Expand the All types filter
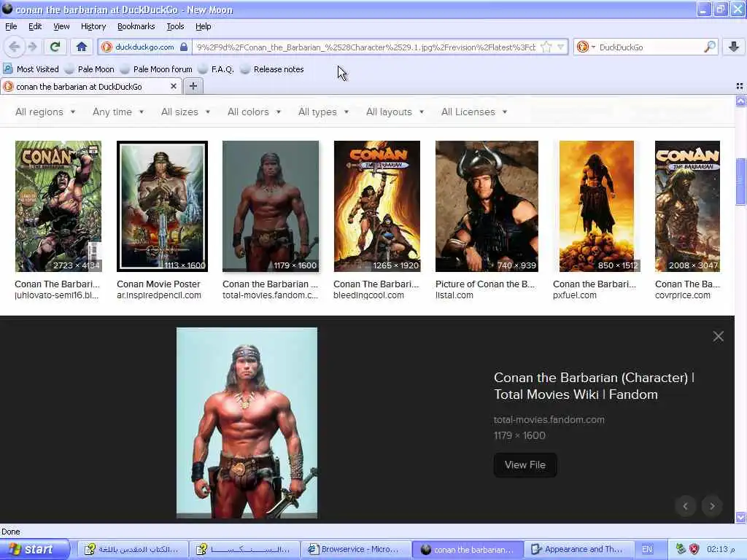The width and height of the screenshot is (747, 560). tap(323, 112)
